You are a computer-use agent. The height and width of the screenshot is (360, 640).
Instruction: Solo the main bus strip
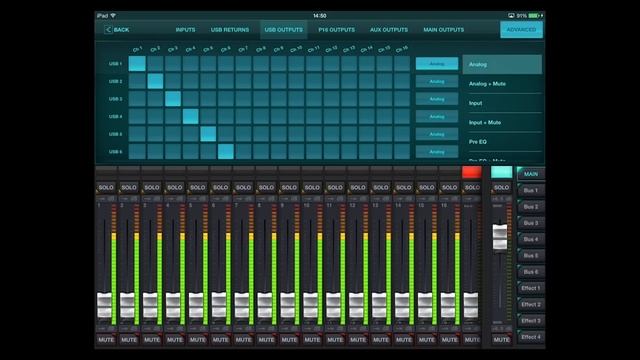click(x=501, y=187)
